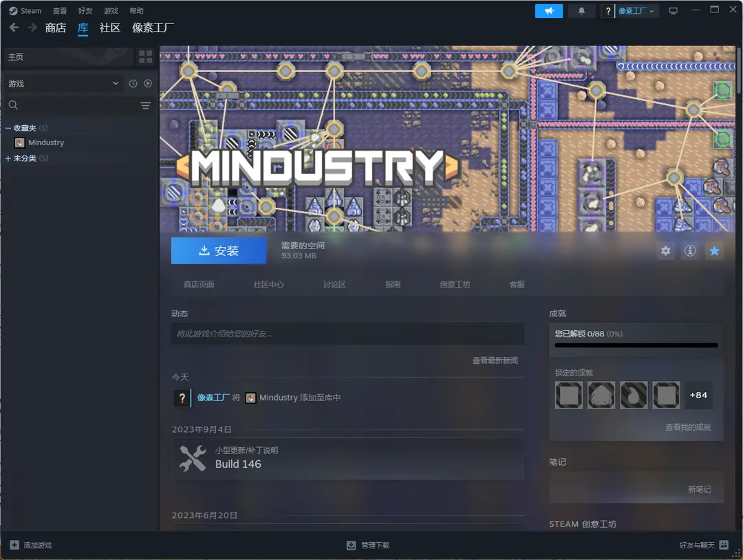Open the 游戏 menu in the menu bar
This screenshot has height=560, width=743.
click(x=111, y=10)
